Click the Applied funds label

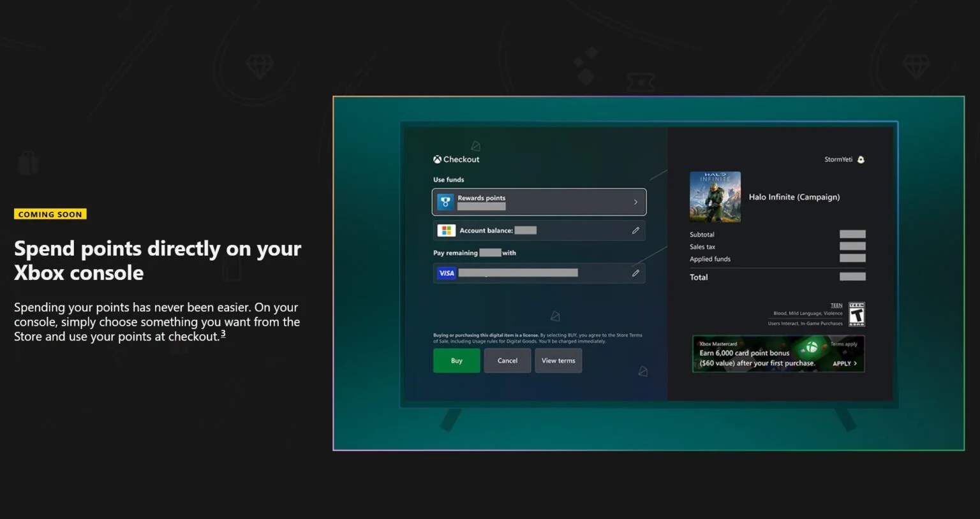pos(710,259)
